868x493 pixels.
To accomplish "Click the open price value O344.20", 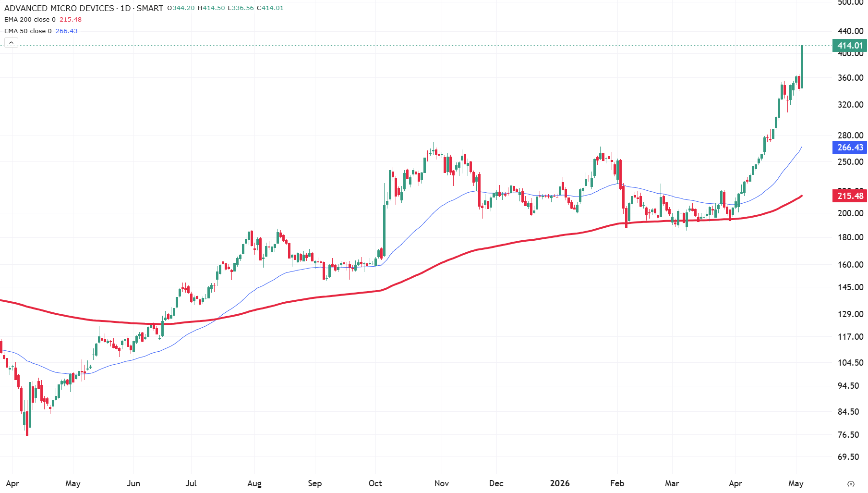I will [x=181, y=8].
